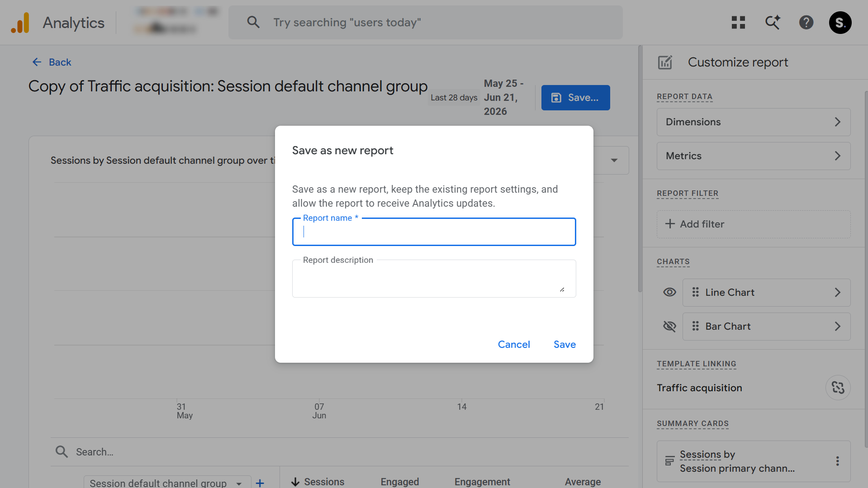The width and height of the screenshot is (868, 488).
Task: Click Add filter button
Action: [754, 224]
